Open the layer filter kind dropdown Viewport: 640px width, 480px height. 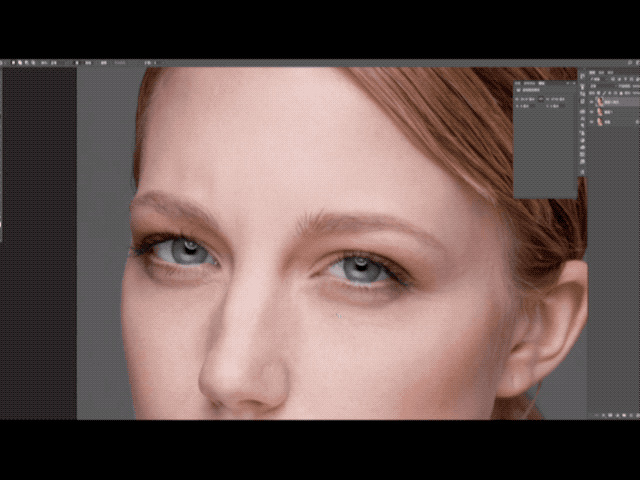pyautogui.click(x=597, y=79)
